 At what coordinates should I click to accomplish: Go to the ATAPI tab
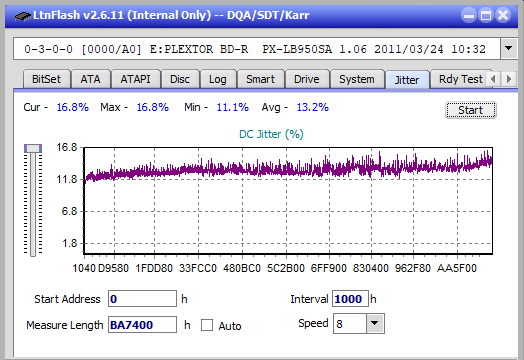pyautogui.click(x=135, y=79)
